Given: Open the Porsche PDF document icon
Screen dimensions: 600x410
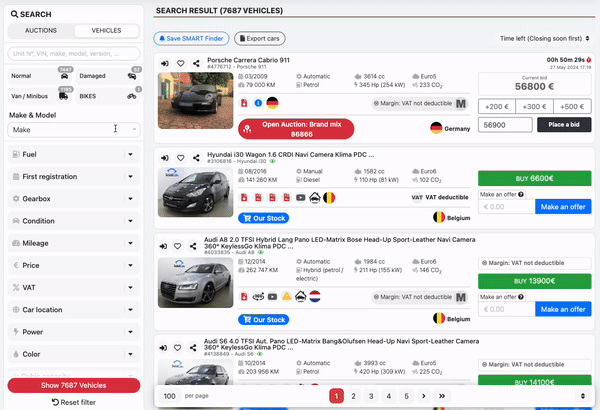Looking at the screenshot, I should coord(244,103).
